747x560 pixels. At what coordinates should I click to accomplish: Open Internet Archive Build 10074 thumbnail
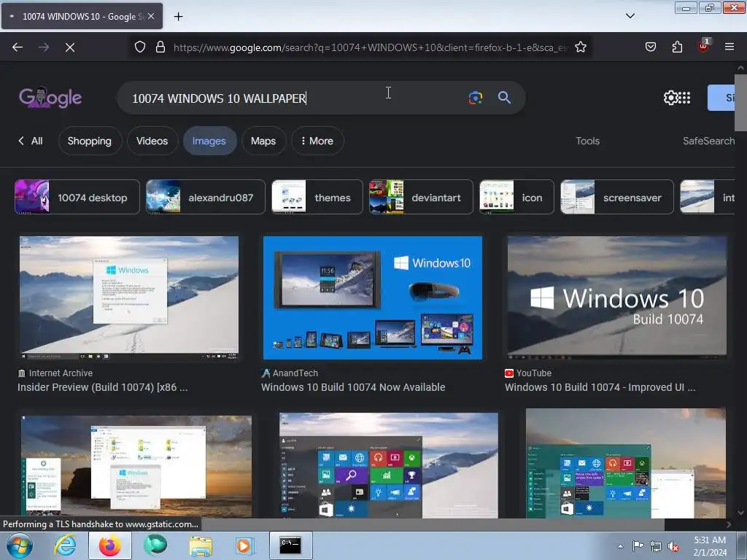coord(129,298)
